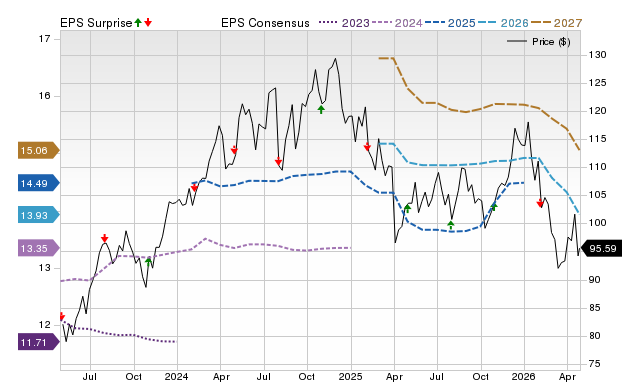Image resolution: width=640 pixels, height=382 pixels.
Task: Click the 85 label on the price axis
Action: [x=594, y=308]
